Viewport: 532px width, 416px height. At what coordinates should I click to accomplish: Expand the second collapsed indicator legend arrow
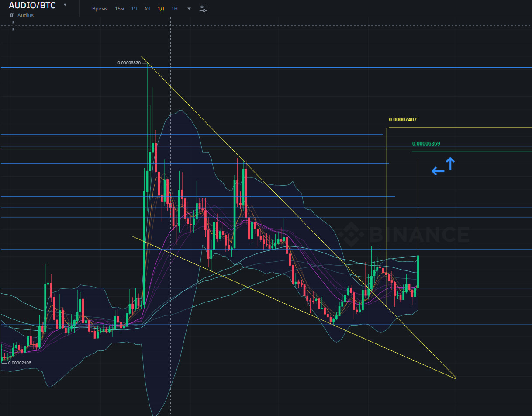pos(14,29)
